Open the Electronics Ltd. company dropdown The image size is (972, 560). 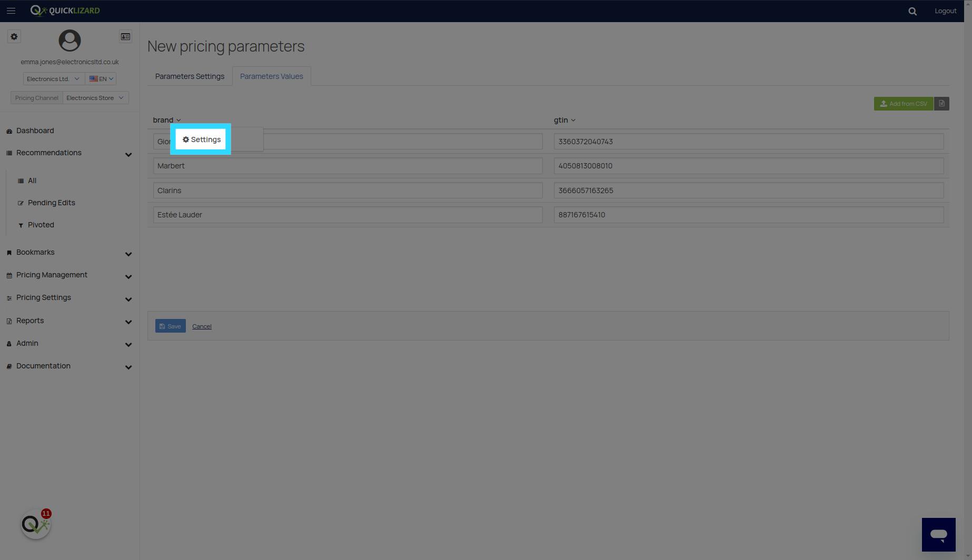53,79
